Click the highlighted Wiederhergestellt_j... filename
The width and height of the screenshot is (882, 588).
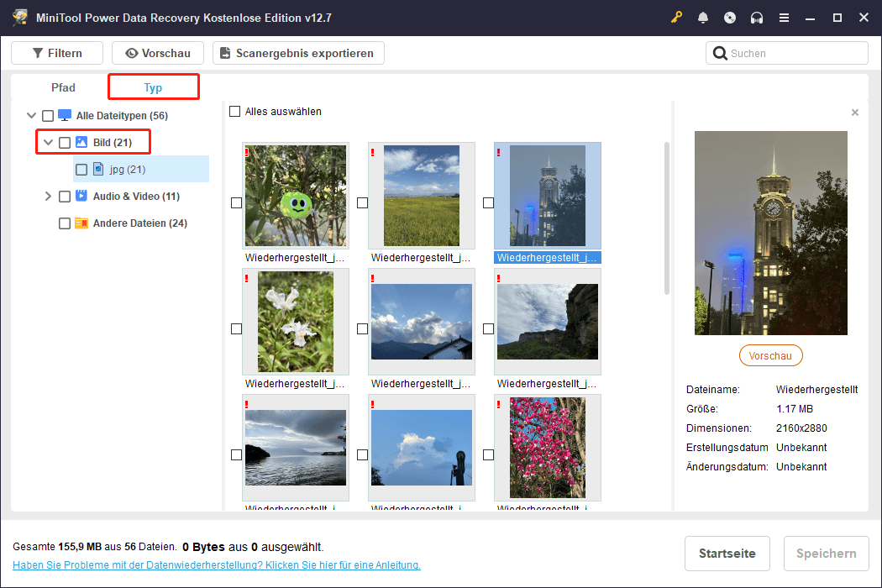(x=548, y=258)
